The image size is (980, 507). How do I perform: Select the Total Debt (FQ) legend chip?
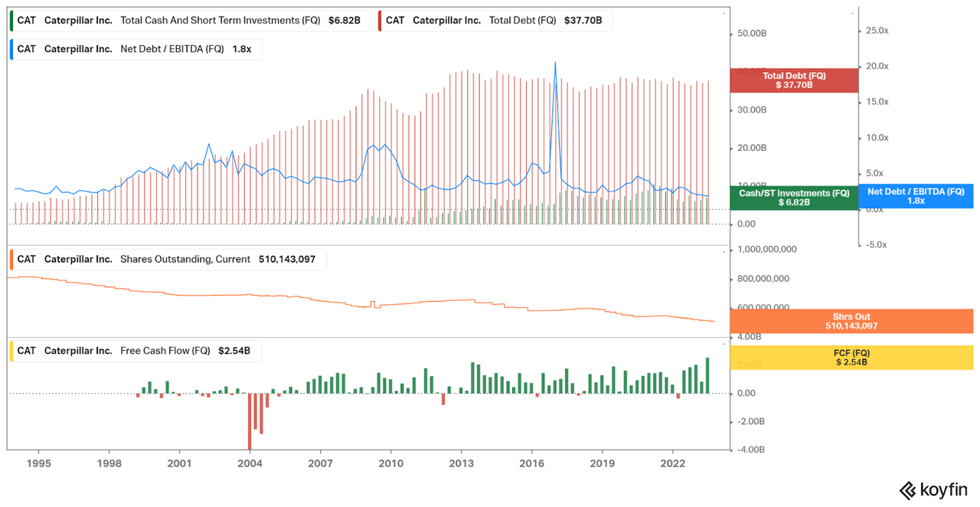pos(498,20)
